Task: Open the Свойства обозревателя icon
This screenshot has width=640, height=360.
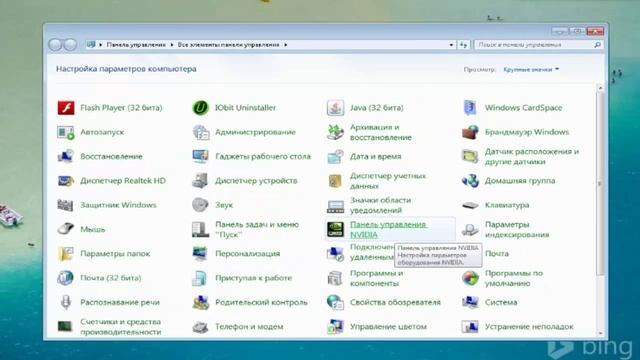Action: [335, 302]
